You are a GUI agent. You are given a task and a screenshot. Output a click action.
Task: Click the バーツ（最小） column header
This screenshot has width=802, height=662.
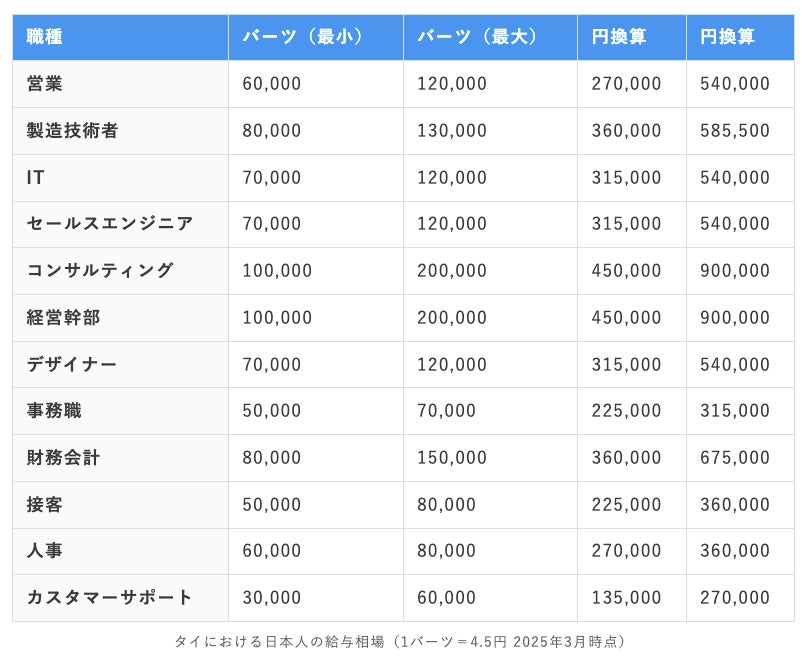click(302, 37)
